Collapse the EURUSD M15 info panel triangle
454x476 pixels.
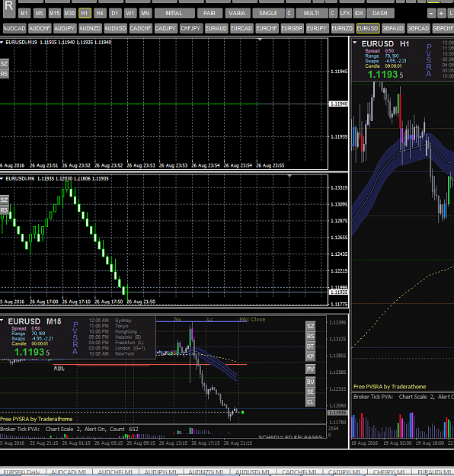tap(2, 321)
